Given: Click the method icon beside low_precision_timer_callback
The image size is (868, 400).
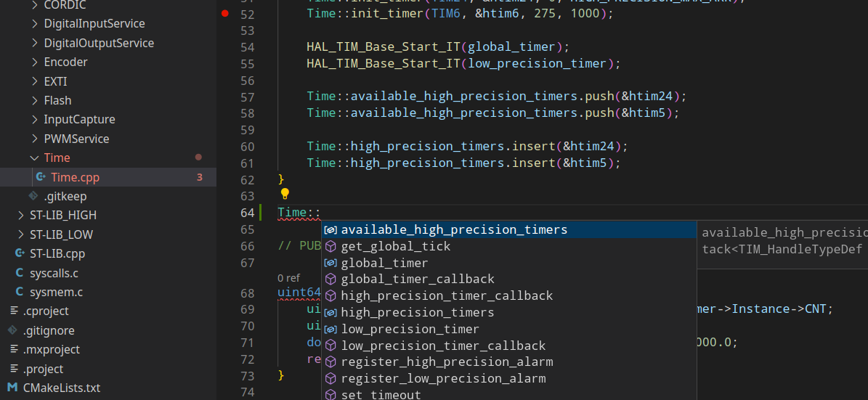Looking at the screenshot, I should pyautogui.click(x=330, y=346).
